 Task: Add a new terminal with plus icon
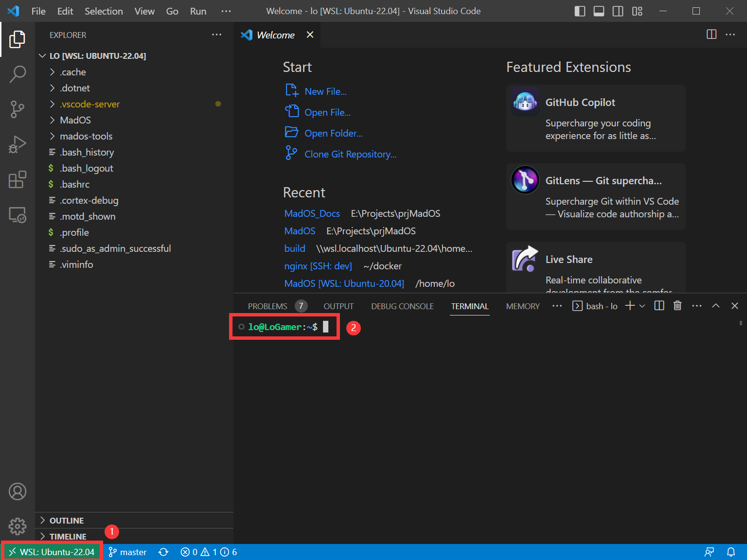630,306
